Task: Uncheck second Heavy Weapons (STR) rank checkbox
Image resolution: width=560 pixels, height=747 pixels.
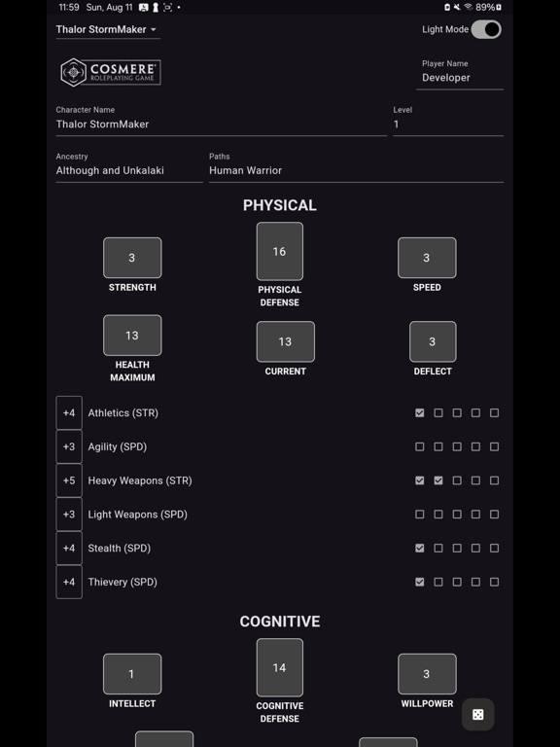Action: pyautogui.click(x=438, y=480)
